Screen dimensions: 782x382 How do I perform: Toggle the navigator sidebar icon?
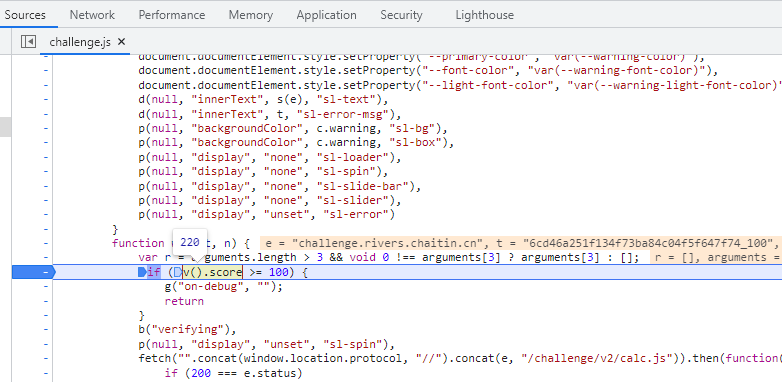click(28, 41)
